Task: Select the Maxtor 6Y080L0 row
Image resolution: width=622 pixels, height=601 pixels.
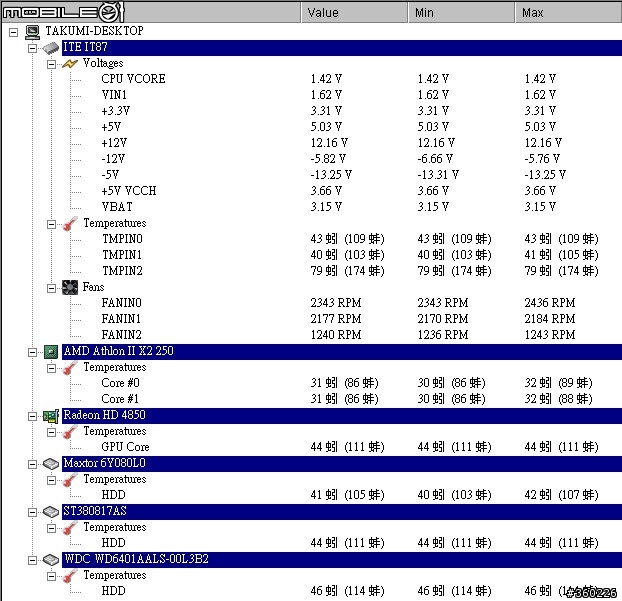Action: 342,463
